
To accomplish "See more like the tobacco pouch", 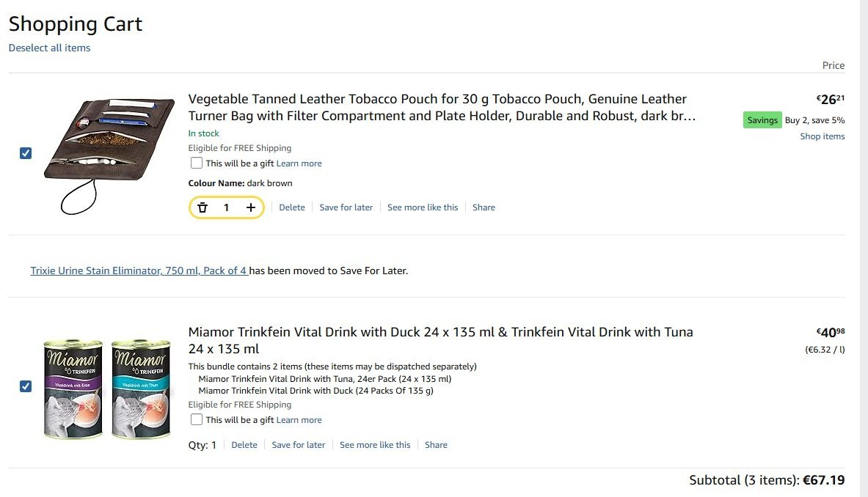I will pos(423,208).
